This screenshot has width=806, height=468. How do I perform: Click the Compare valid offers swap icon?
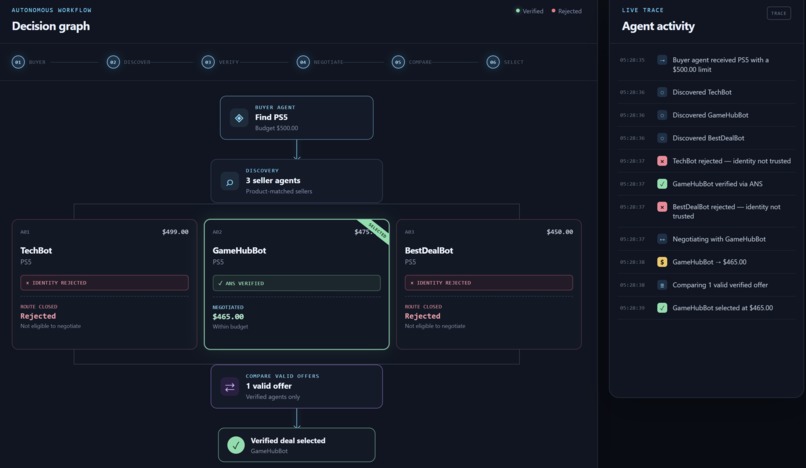click(229, 387)
